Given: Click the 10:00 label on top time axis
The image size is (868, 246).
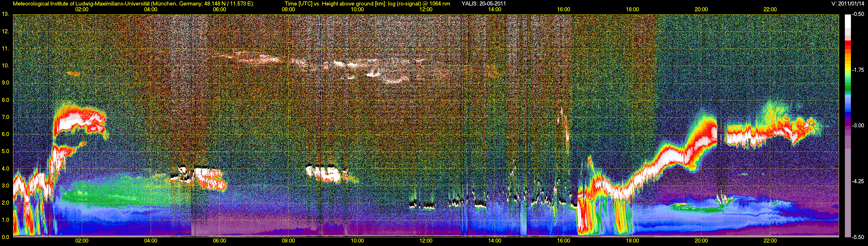Looking at the screenshot, I should point(357,10).
